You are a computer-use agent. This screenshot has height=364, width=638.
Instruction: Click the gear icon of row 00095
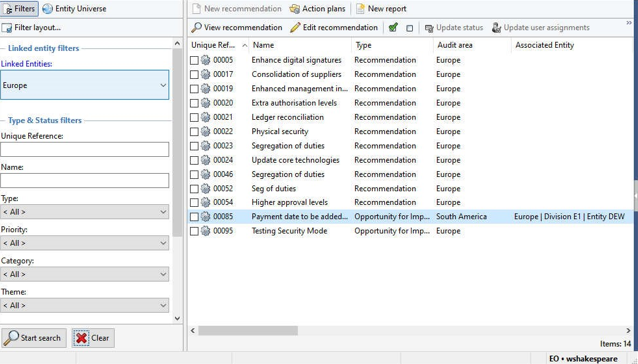(x=205, y=231)
